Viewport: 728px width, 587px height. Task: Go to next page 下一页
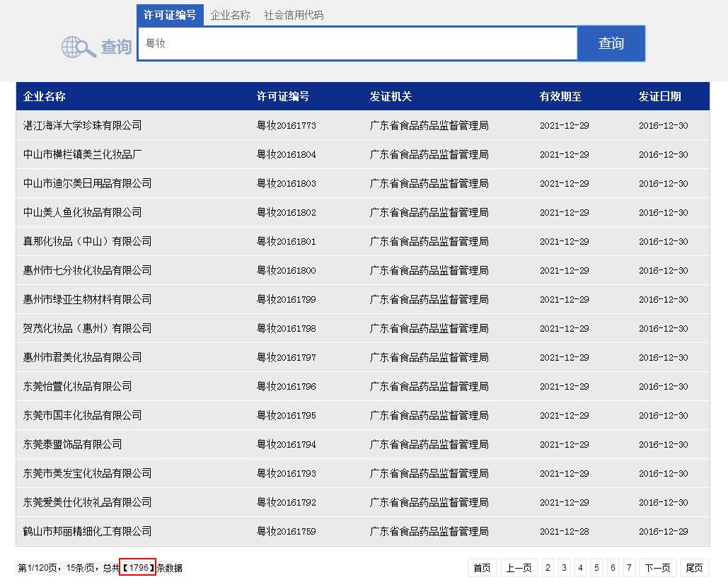(x=657, y=567)
